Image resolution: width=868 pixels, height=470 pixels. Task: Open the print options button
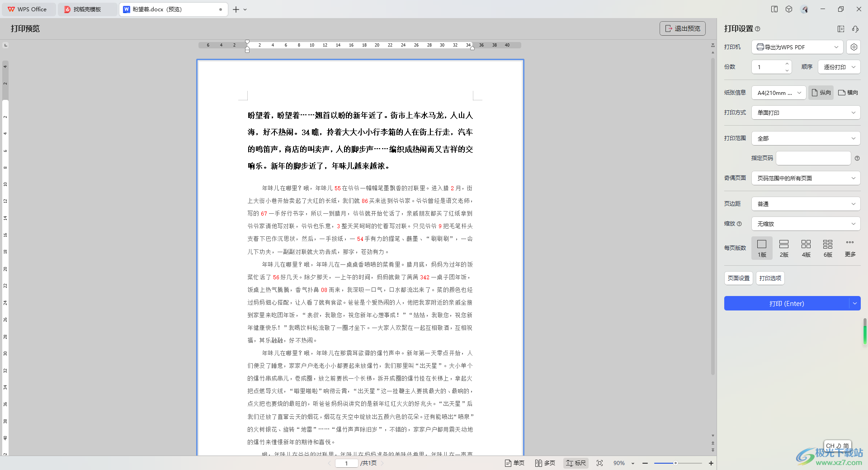770,278
